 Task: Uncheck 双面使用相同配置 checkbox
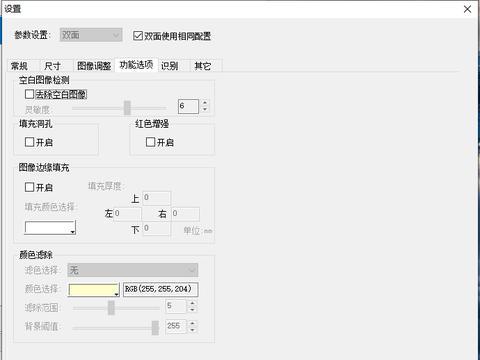pyautogui.click(x=138, y=36)
